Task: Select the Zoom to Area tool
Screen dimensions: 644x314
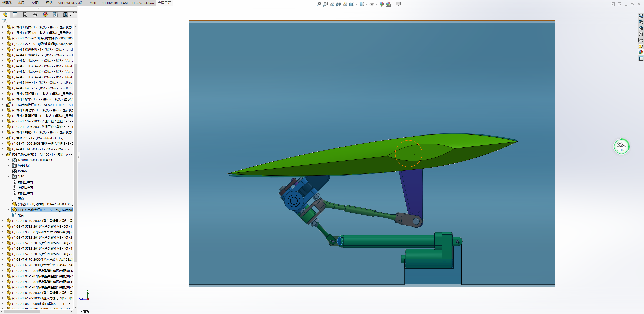Action: pos(325,4)
